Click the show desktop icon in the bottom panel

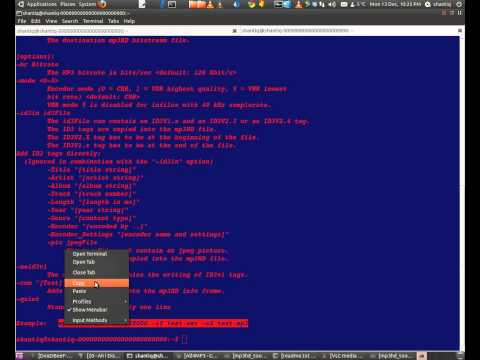(x=19, y=356)
